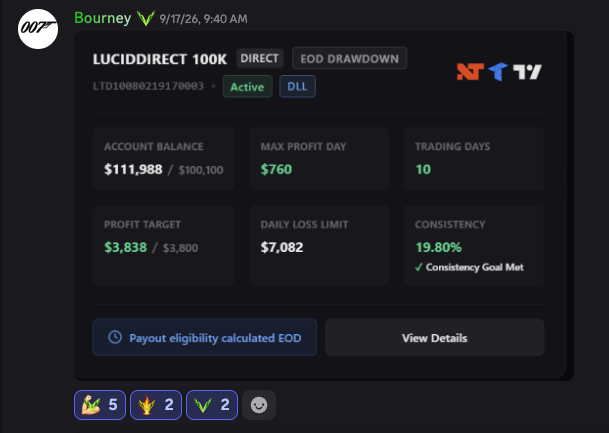Click the MAX PROFIT DAY label
Screen dimensions: 609x433
click(x=303, y=146)
